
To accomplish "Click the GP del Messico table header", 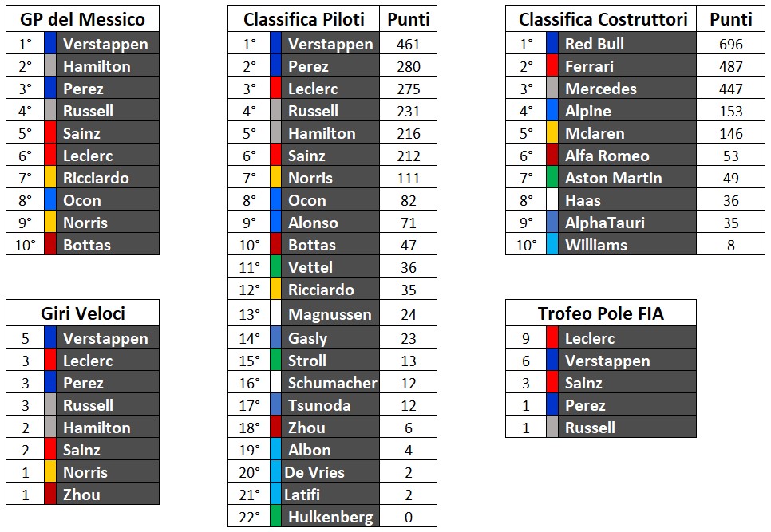I will pyautogui.click(x=82, y=19).
